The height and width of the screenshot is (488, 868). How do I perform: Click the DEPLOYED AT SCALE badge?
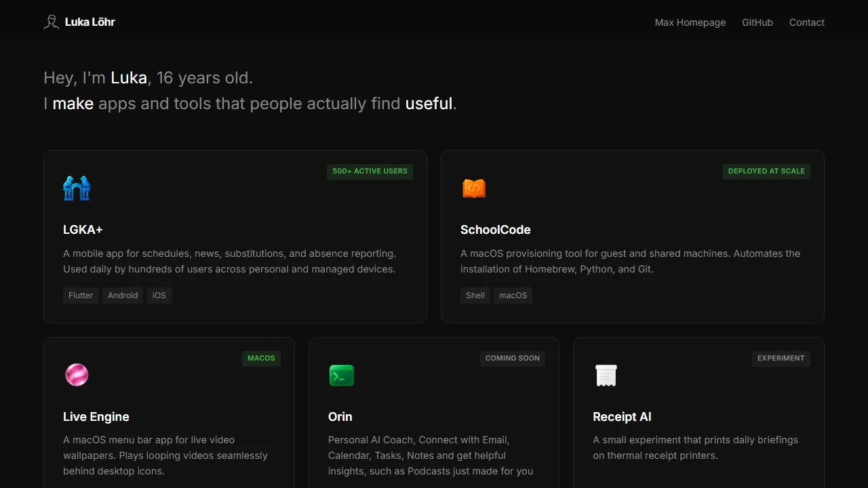pyautogui.click(x=766, y=171)
